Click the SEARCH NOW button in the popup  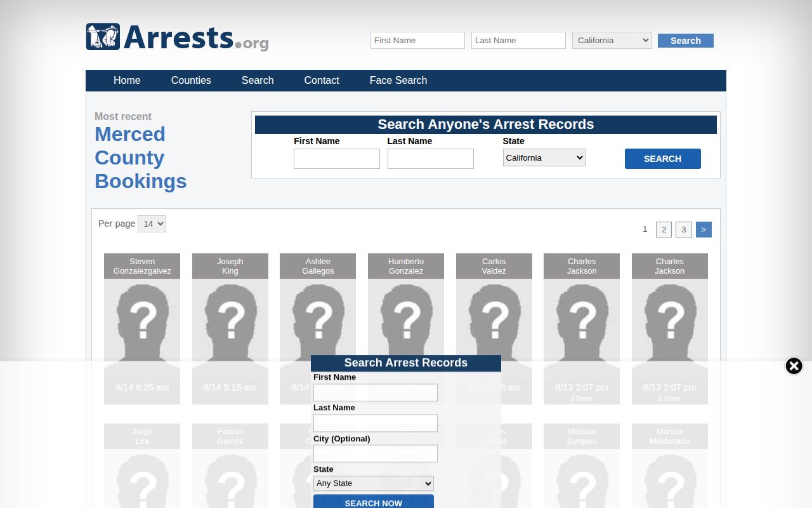coord(374,502)
